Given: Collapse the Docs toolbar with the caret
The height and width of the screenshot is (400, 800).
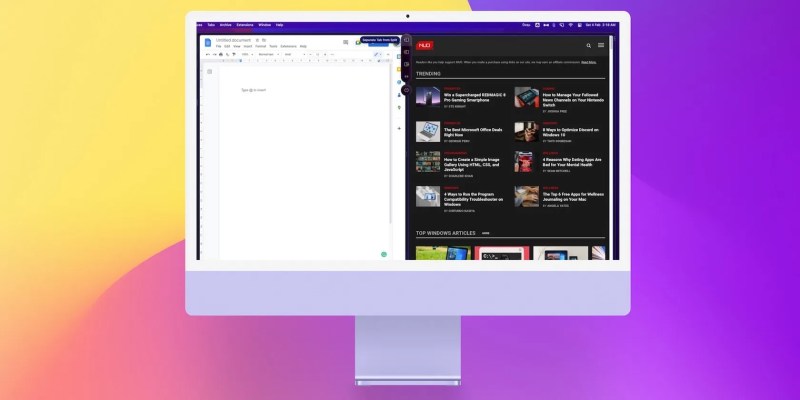Looking at the screenshot, I should point(388,54).
